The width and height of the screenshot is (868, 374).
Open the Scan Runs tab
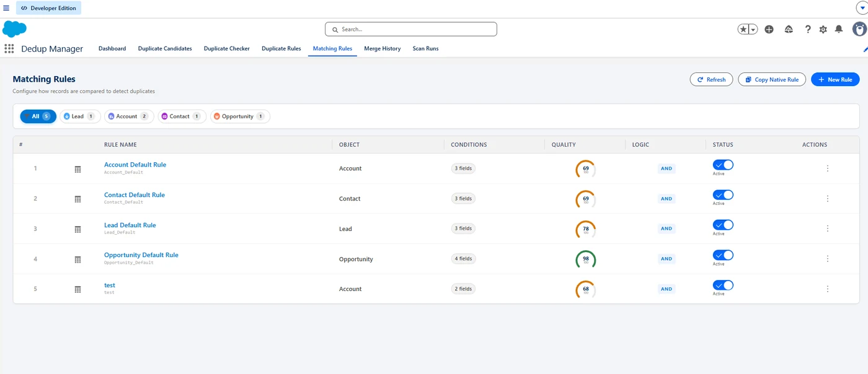coord(425,48)
